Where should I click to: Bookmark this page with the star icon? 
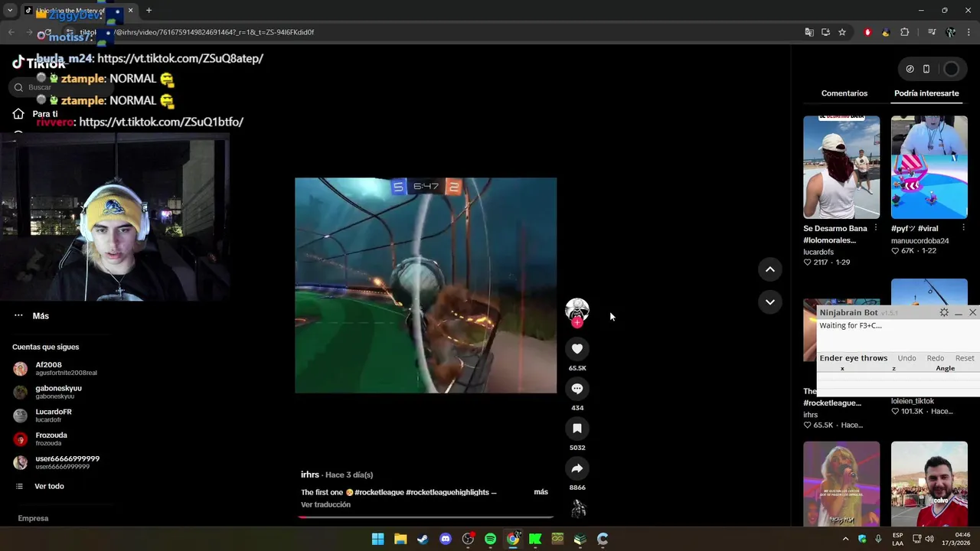tap(842, 32)
